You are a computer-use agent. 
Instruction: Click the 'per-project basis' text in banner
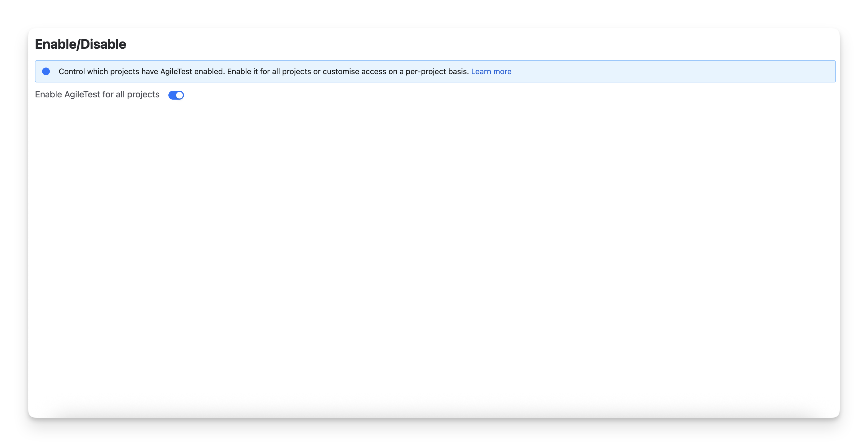[x=437, y=71]
